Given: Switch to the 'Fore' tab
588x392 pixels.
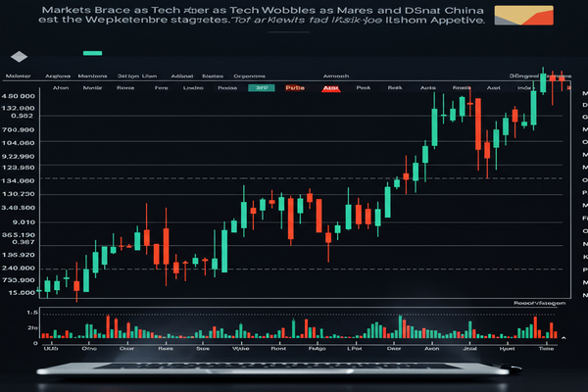Looking at the screenshot, I should (x=162, y=88).
